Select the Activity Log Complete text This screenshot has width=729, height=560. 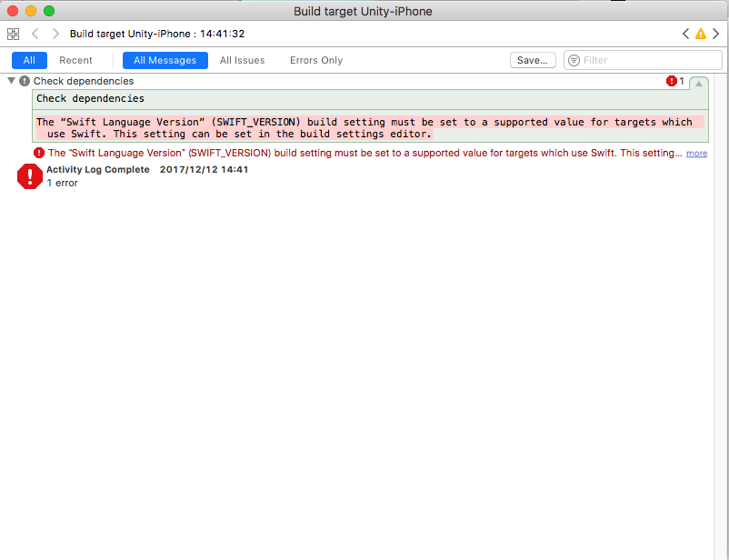tap(98, 170)
